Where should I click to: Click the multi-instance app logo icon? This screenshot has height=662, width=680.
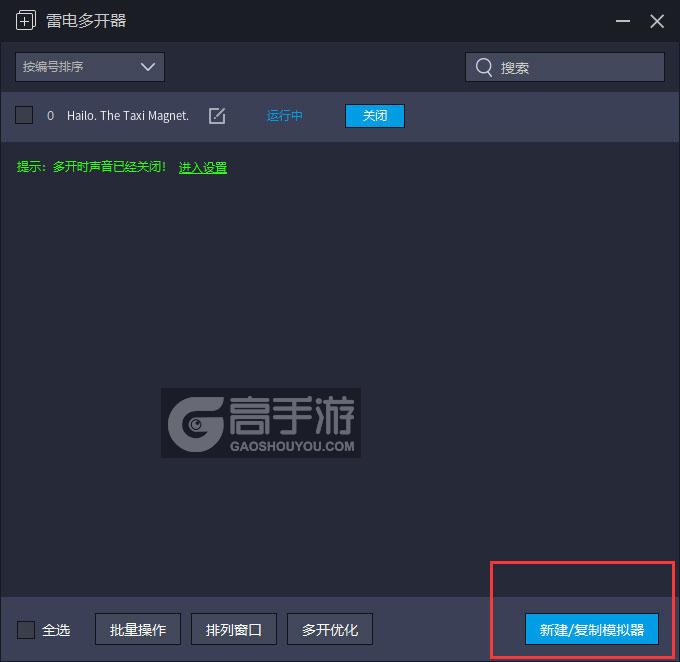click(x=26, y=20)
